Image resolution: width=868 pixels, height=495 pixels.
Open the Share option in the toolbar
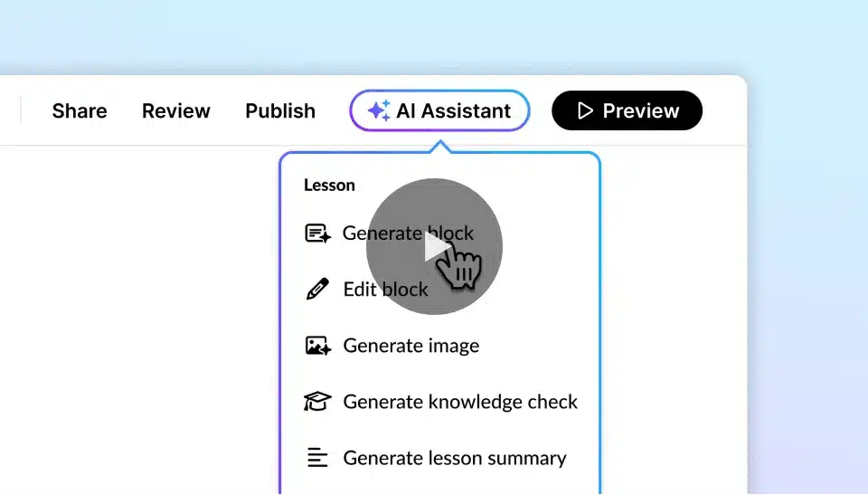(80, 111)
